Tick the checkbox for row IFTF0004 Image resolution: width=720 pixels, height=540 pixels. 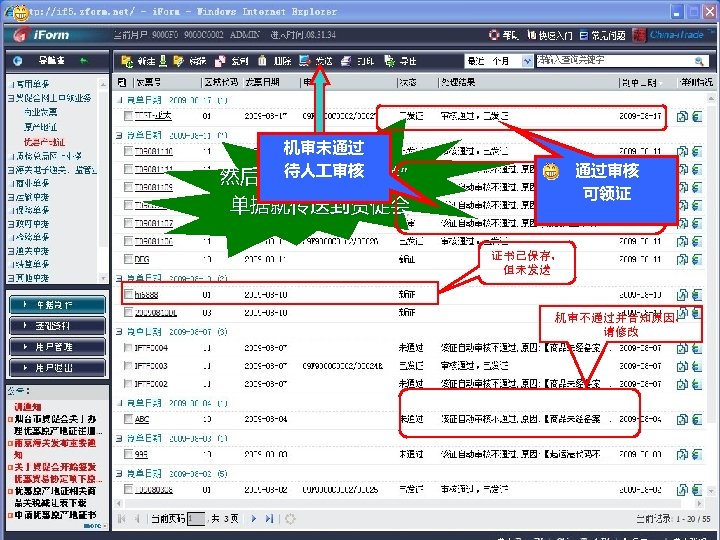point(128,348)
